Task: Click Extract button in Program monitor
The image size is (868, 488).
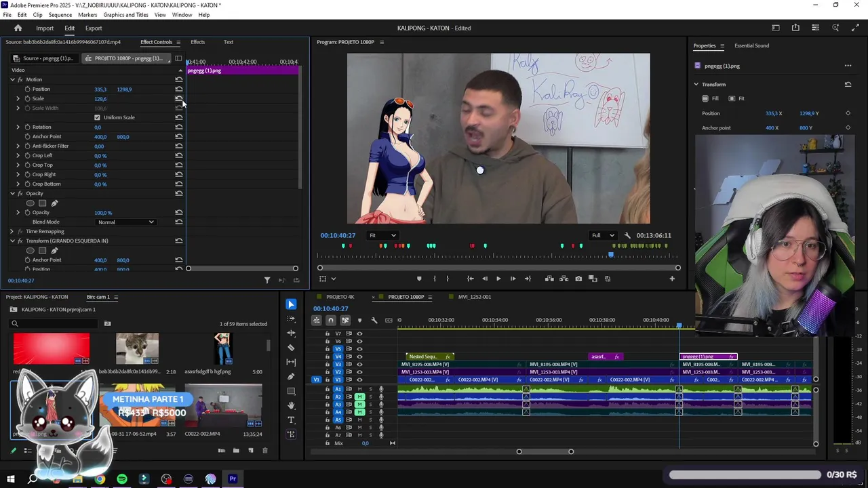Action: (x=564, y=279)
